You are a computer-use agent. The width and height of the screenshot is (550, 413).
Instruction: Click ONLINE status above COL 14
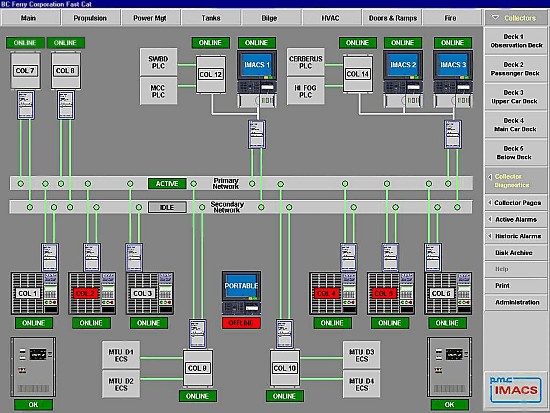point(358,43)
